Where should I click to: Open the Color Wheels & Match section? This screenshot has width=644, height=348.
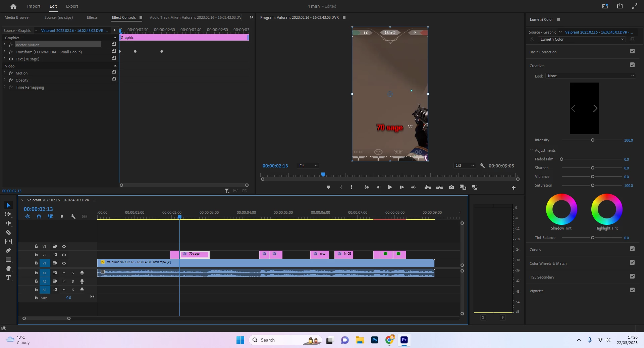point(548,263)
